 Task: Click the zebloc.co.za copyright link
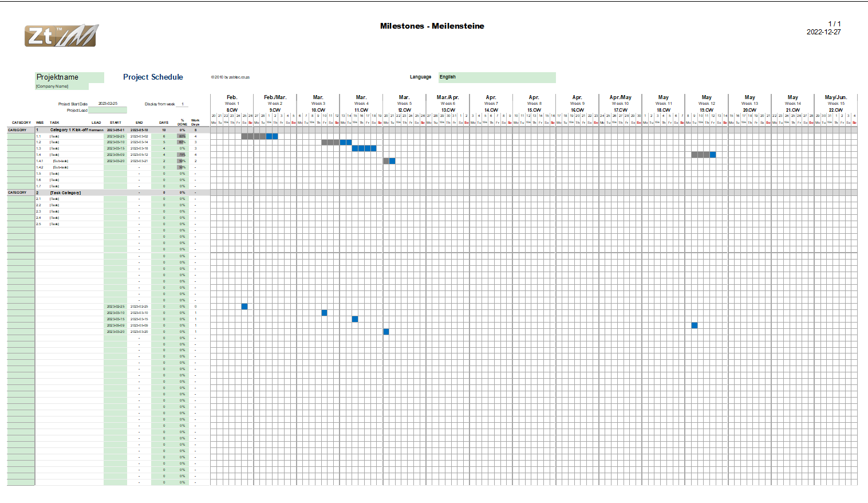(x=230, y=77)
